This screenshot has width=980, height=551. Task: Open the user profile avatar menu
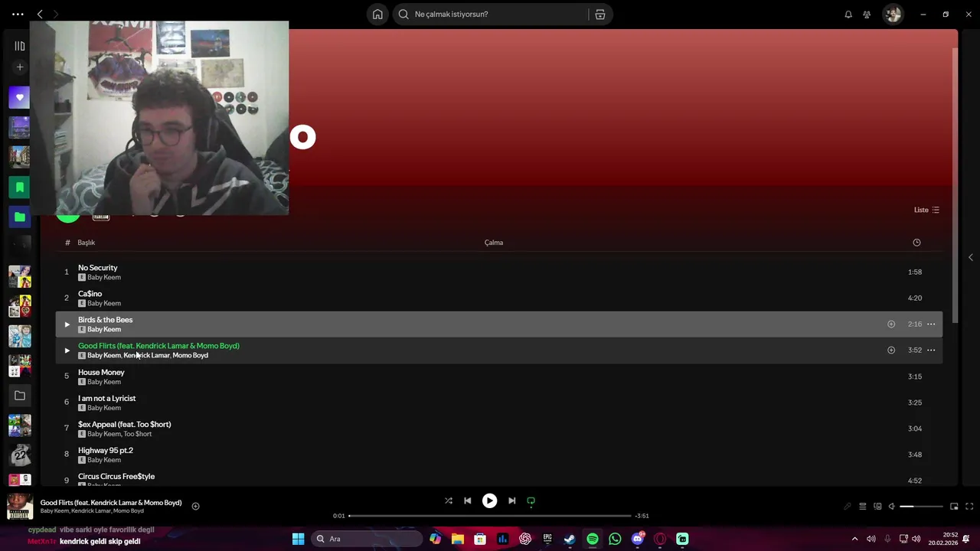point(893,14)
